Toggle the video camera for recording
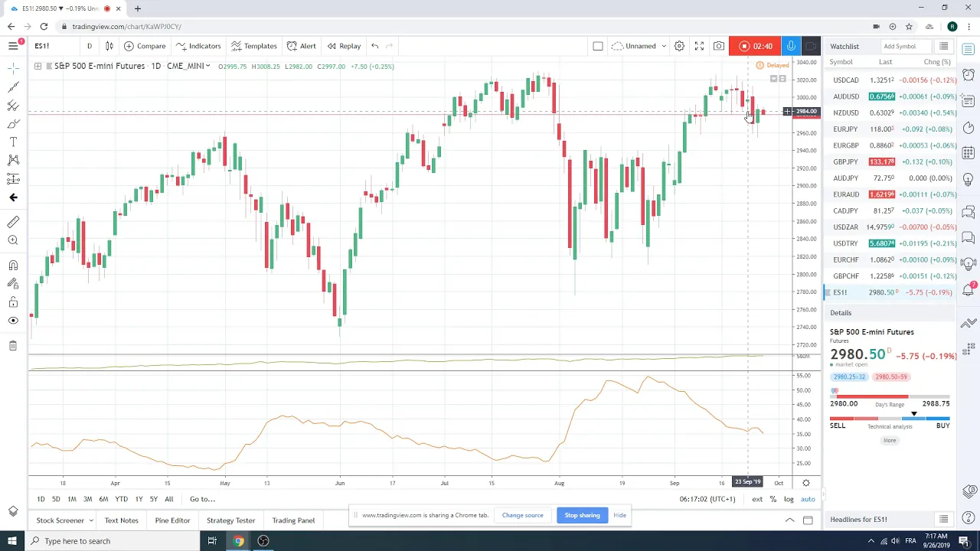 pyautogui.click(x=811, y=46)
